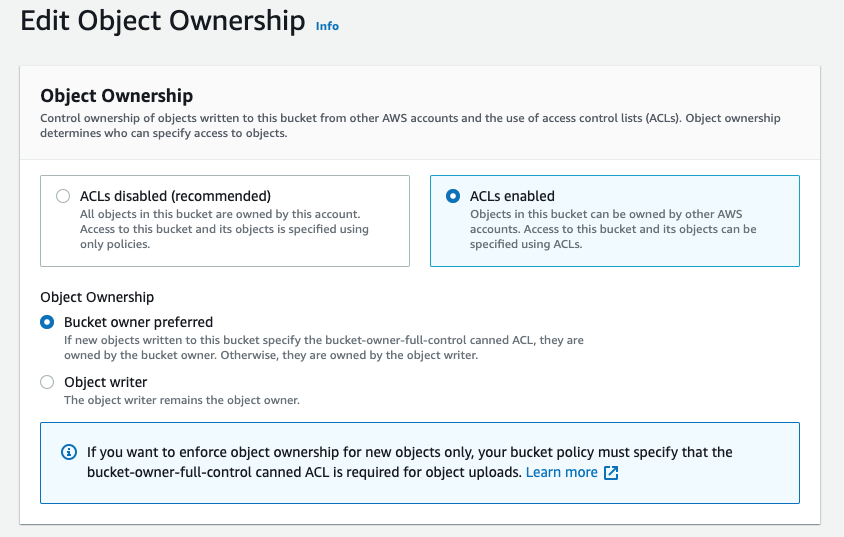
Task: Open the Info link beside the page title
Action: point(327,26)
